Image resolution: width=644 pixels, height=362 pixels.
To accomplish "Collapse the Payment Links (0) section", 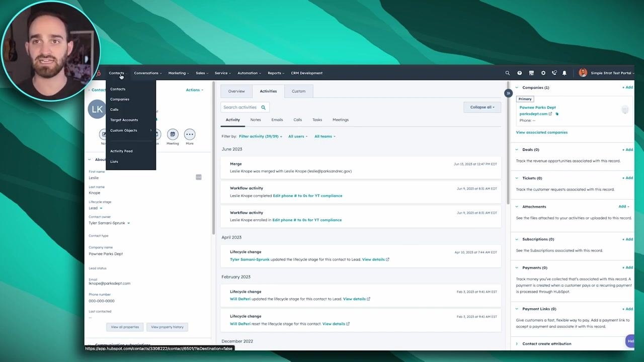I will (517, 309).
